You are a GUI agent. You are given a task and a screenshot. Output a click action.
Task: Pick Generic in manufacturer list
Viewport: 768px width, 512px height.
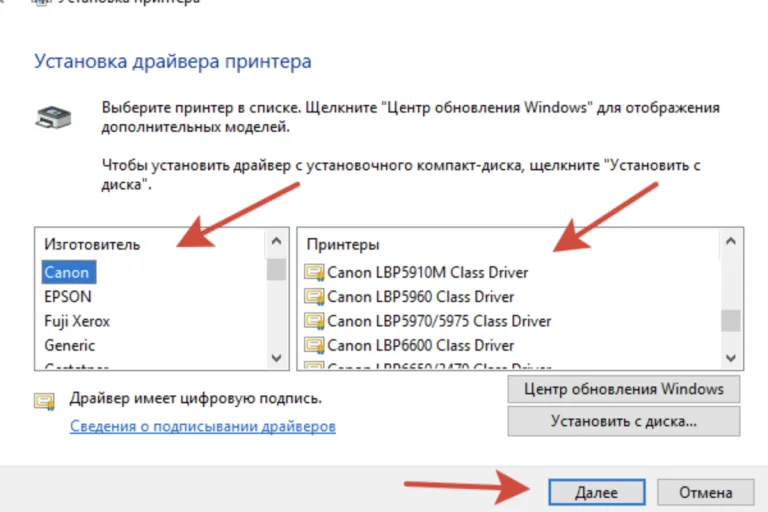pos(70,345)
